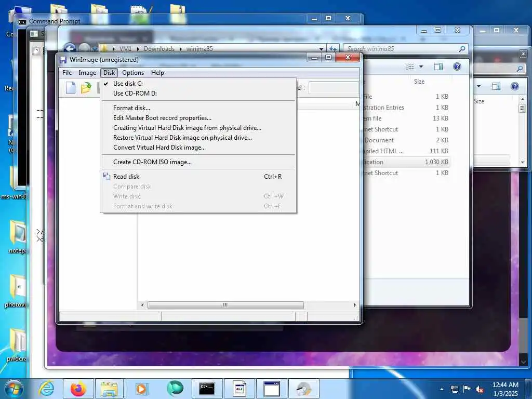Choose Restore Virtual Hard Disk image on physical drive

click(198, 137)
